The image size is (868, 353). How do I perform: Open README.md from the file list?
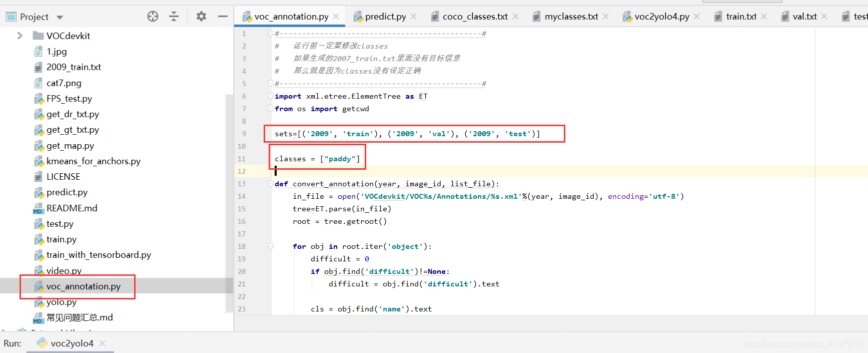[72, 208]
